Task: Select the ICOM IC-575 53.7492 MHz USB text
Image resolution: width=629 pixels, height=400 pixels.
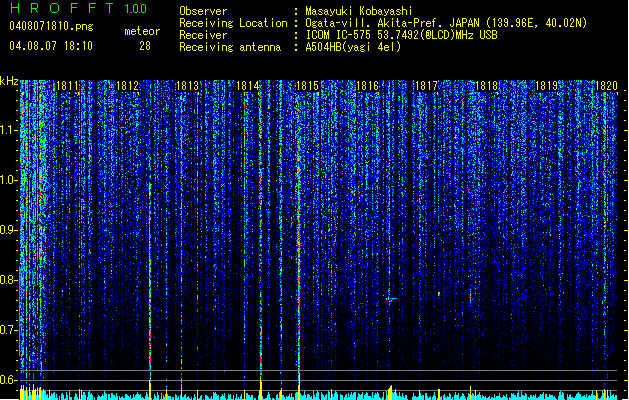Action: [x=402, y=35]
